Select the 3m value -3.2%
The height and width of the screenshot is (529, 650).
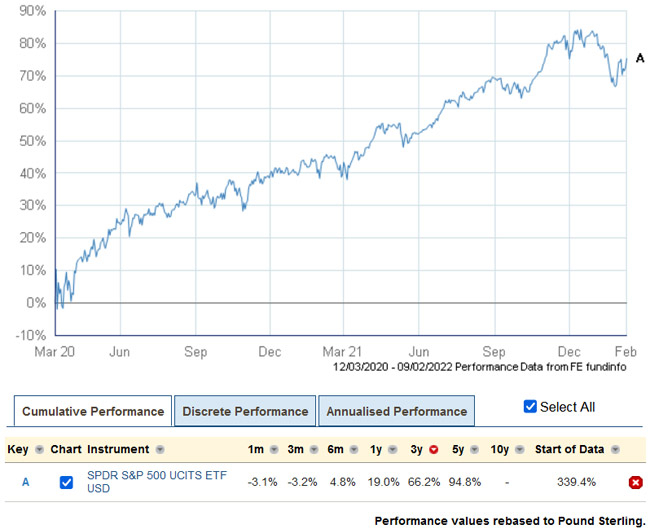(302, 482)
